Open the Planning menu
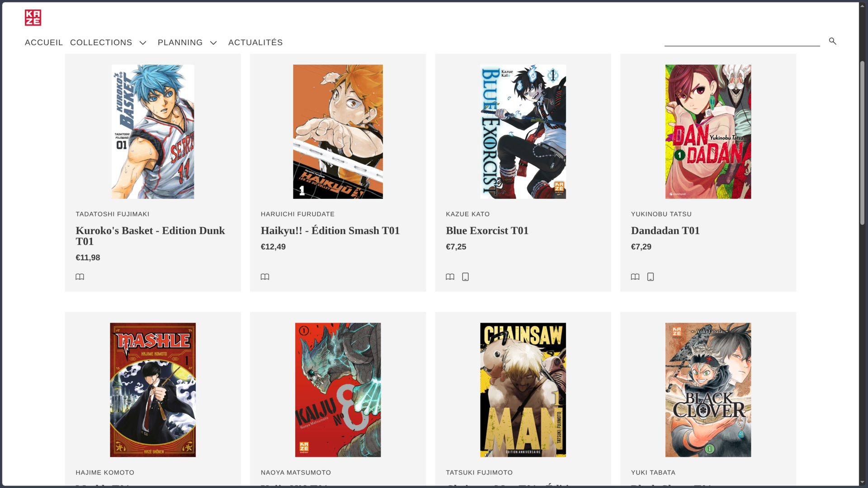 point(180,42)
